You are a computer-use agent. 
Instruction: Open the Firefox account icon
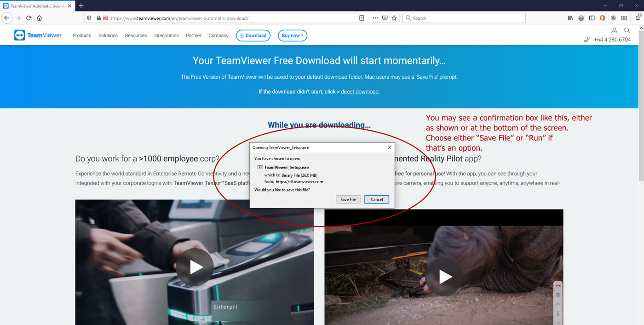614,18
